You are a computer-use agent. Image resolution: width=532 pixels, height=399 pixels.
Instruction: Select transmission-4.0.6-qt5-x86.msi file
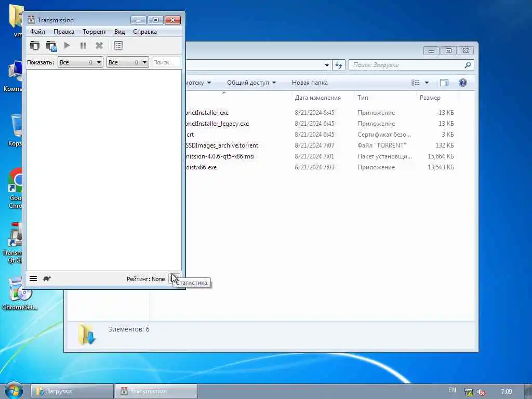[220, 156]
